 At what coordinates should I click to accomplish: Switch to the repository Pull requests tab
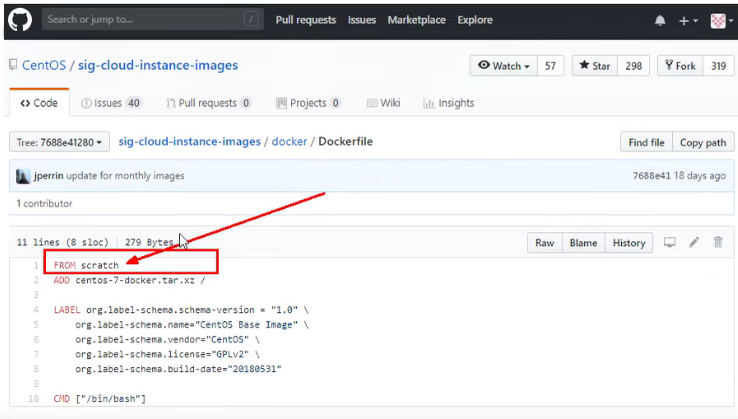(209, 103)
